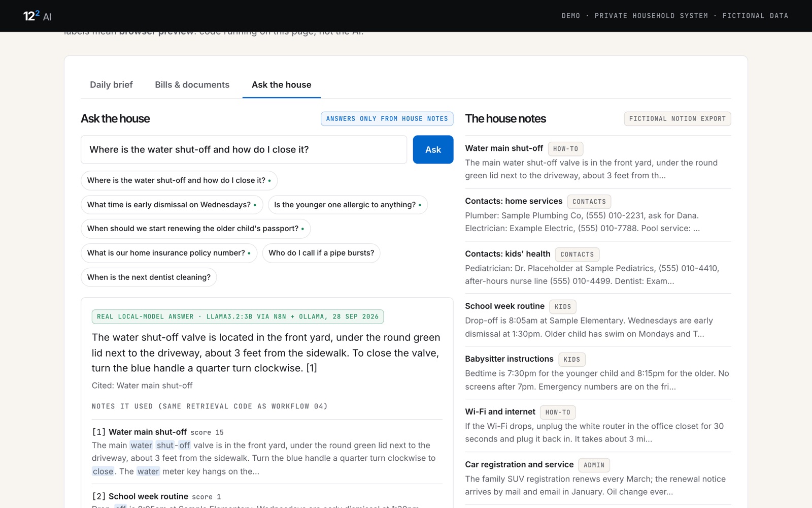
Task: Click the Cited: Water main shut-off line
Action: coord(142,386)
